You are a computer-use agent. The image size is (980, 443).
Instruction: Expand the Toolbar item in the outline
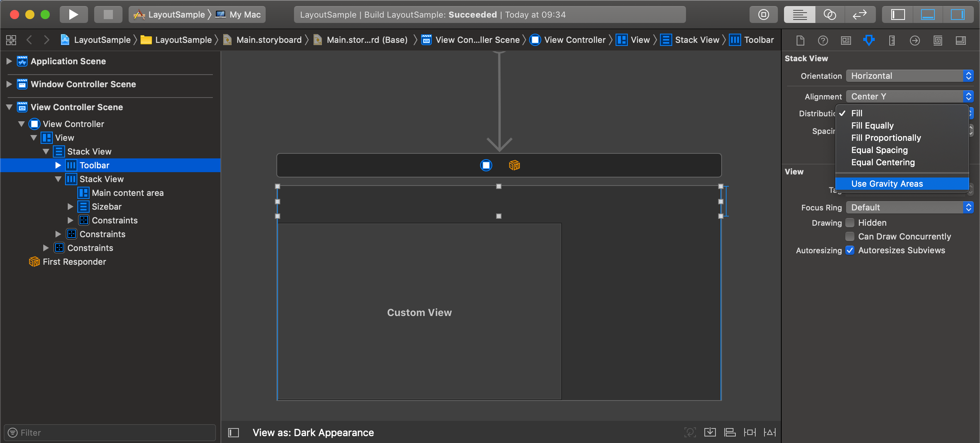(x=58, y=165)
